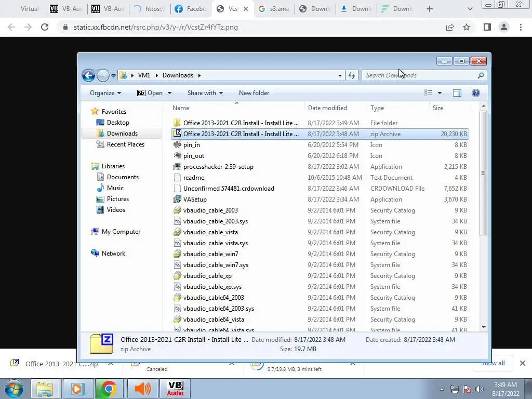Sort files by Name column header
532x399 pixels.
[x=180, y=108]
